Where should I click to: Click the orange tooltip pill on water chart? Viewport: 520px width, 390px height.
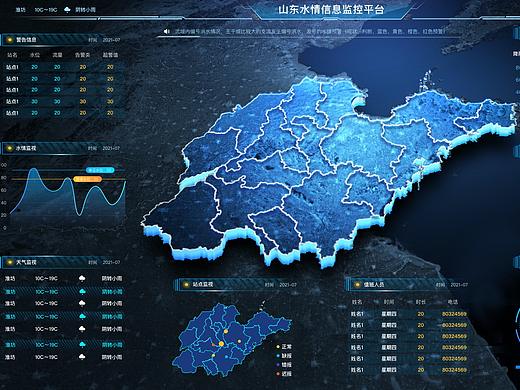click(87, 179)
